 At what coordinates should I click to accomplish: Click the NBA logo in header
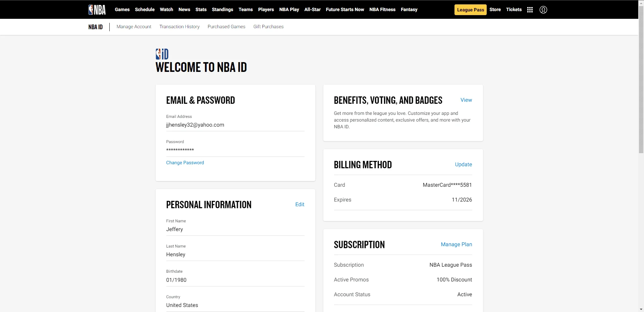click(97, 10)
